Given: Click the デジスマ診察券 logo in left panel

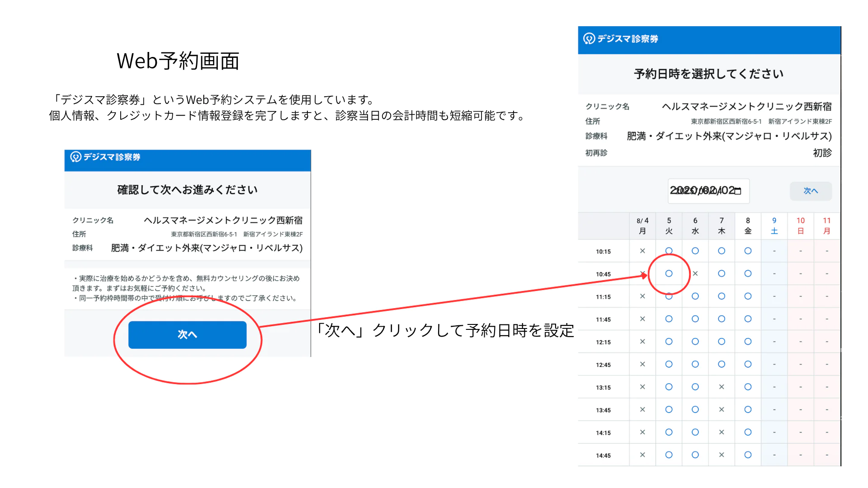Looking at the screenshot, I should click(105, 157).
